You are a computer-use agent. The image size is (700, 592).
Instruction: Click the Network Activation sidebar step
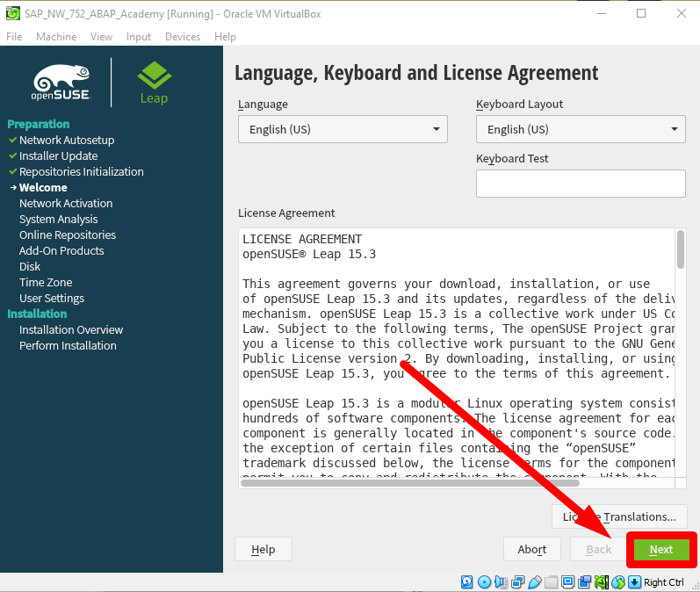click(x=66, y=203)
